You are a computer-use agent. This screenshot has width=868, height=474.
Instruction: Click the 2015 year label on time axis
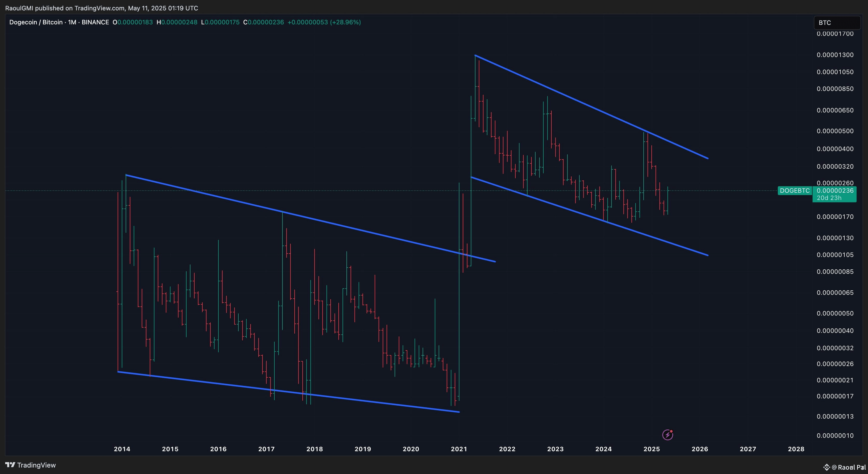(x=170, y=449)
